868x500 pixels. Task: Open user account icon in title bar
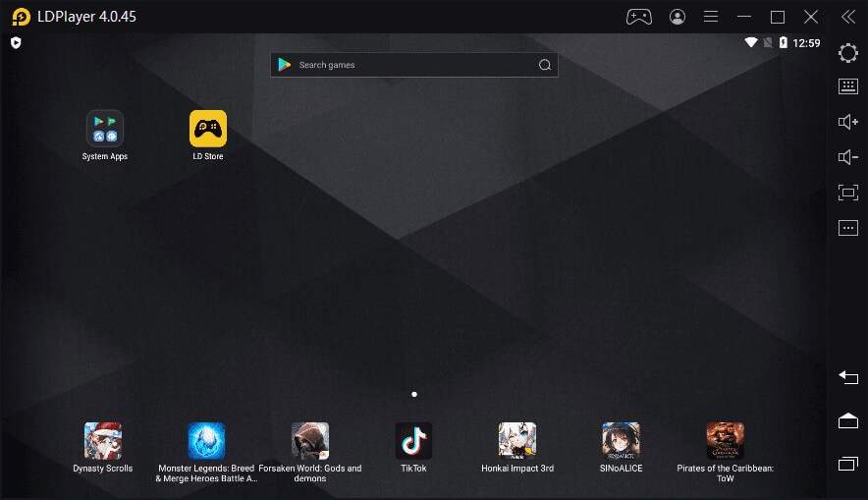[x=677, y=17]
